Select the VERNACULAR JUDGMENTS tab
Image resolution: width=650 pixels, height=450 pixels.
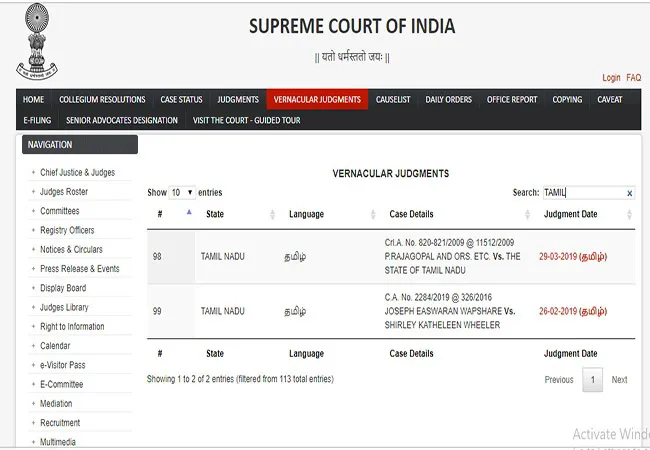click(317, 99)
